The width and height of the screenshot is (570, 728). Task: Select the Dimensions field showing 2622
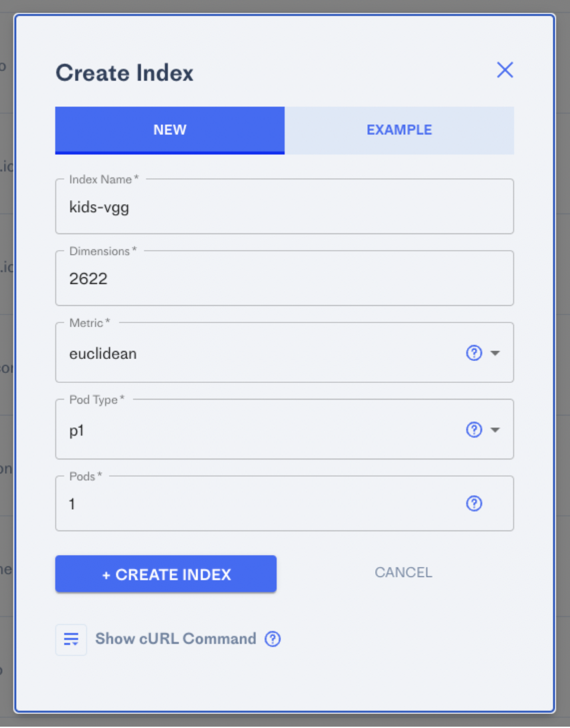click(284, 279)
